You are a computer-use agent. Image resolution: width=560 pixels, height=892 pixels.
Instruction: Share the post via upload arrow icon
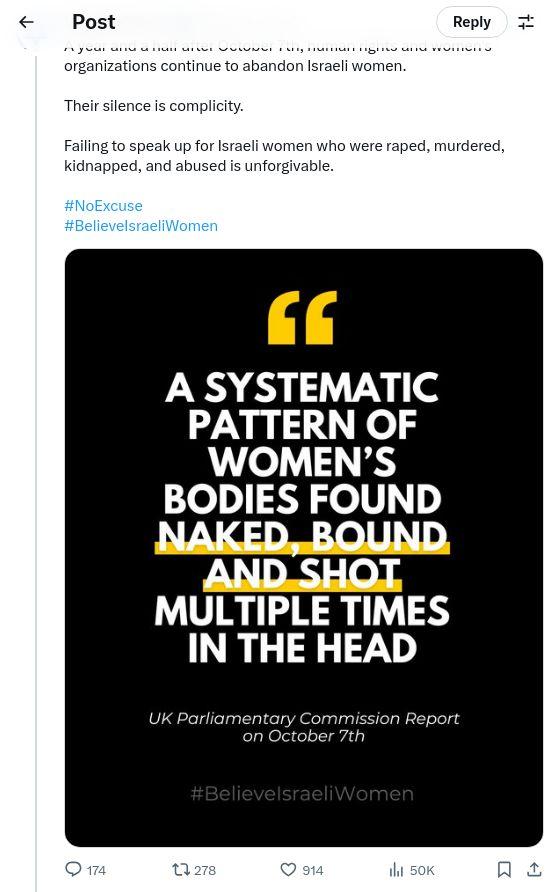(534, 869)
